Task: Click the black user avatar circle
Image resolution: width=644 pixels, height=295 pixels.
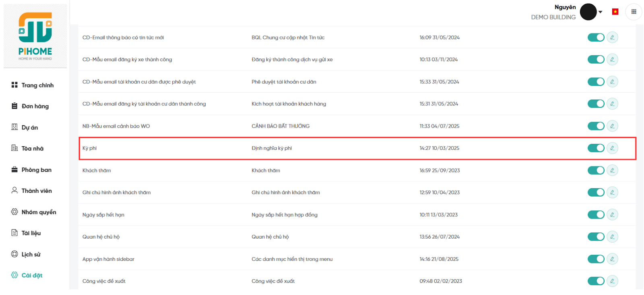Action: (588, 12)
